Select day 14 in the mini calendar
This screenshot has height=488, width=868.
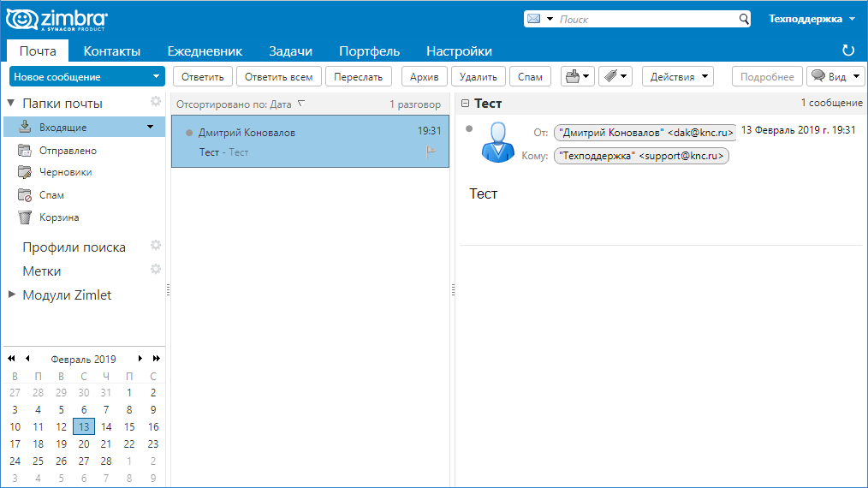[x=106, y=426]
